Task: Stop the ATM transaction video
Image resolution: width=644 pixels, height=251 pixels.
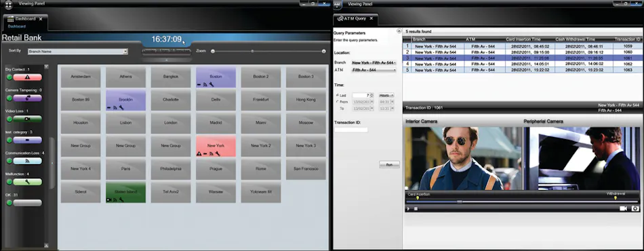Action: pyautogui.click(x=416, y=209)
